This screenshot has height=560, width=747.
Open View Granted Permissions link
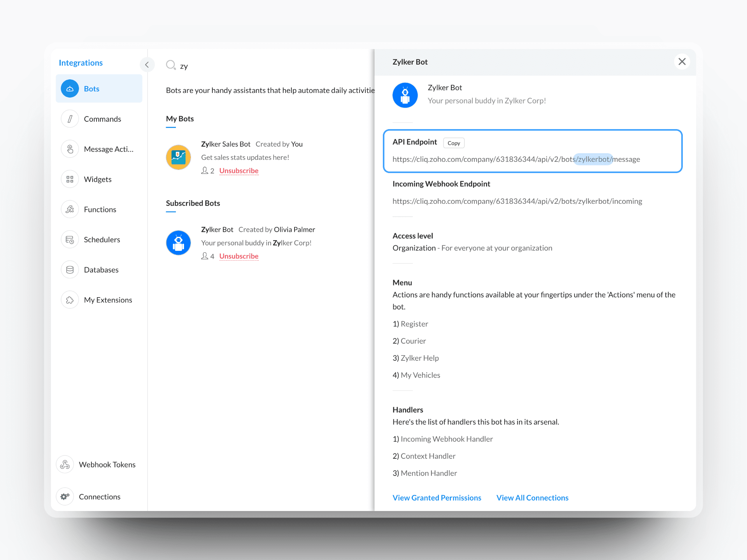[x=437, y=498]
